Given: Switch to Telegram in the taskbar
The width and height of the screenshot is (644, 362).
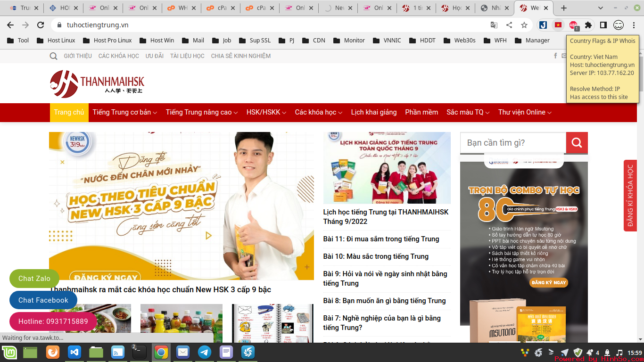Looking at the screenshot, I should coord(205,352).
